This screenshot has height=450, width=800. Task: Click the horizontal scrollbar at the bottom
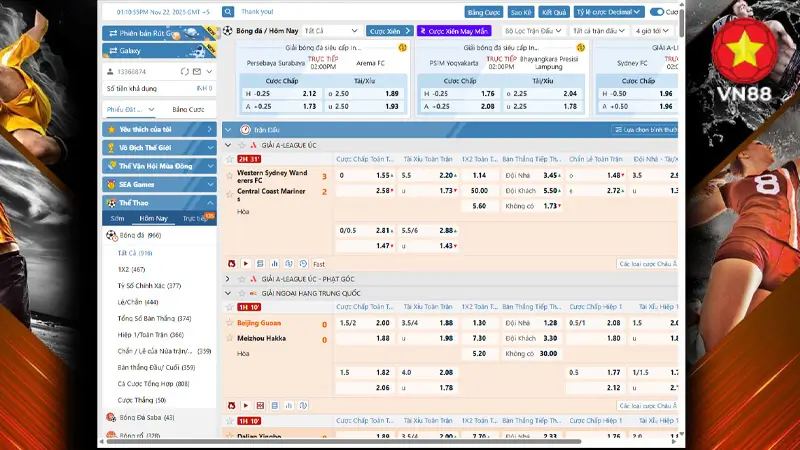[400, 443]
